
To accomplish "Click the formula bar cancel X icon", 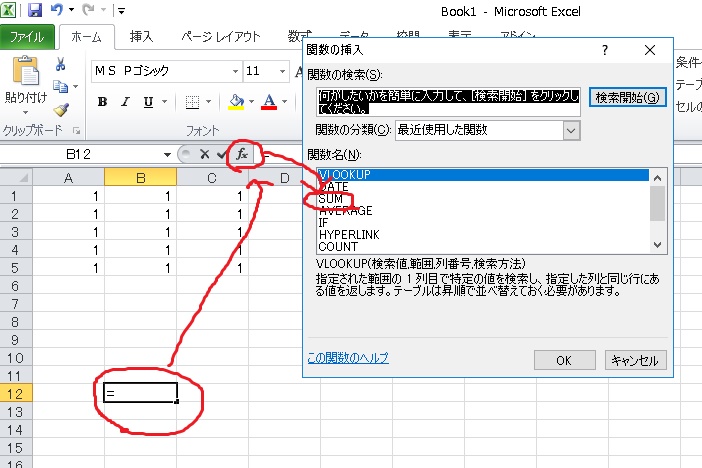I will click(x=204, y=154).
